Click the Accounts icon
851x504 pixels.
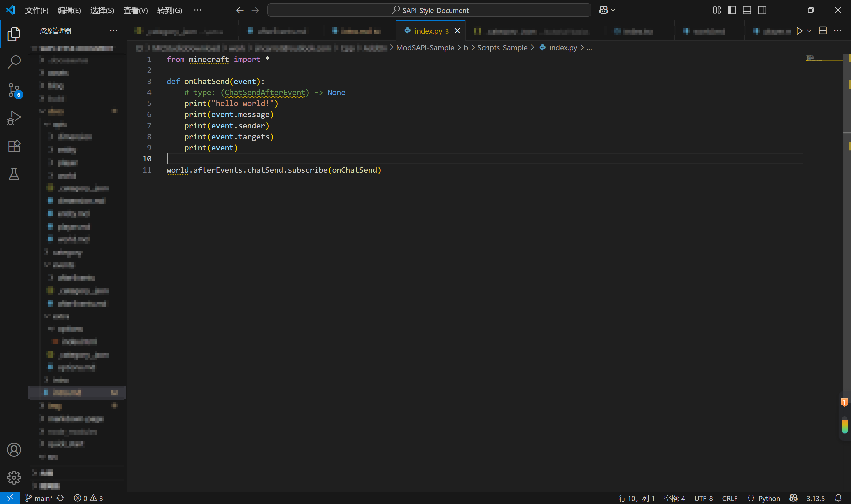(14, 450)
